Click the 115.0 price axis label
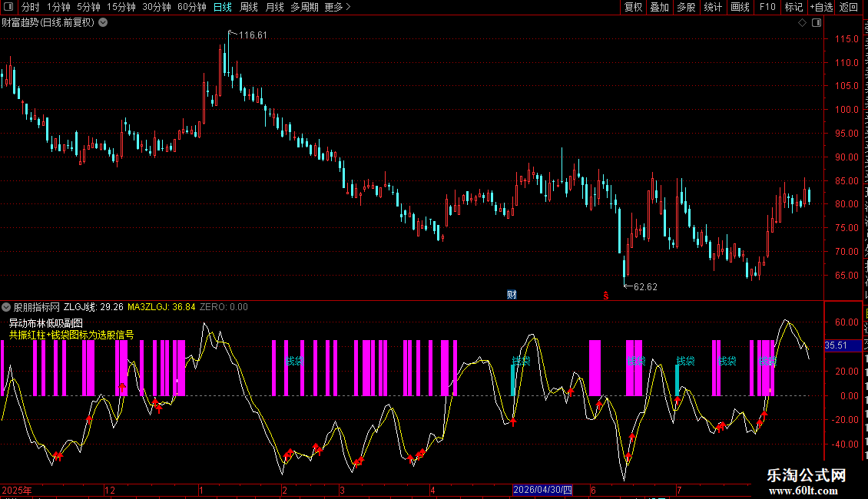This screenshot has width=868, height=499. (847, 39)
